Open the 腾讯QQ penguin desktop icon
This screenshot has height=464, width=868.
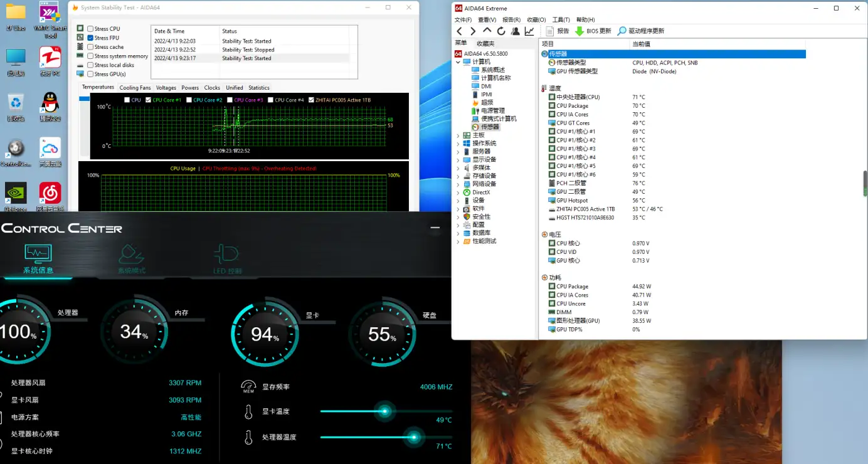click(x=50, y=107)
